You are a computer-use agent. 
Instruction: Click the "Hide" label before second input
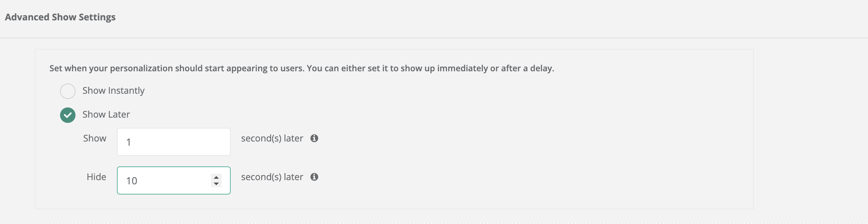click(97, 177)
